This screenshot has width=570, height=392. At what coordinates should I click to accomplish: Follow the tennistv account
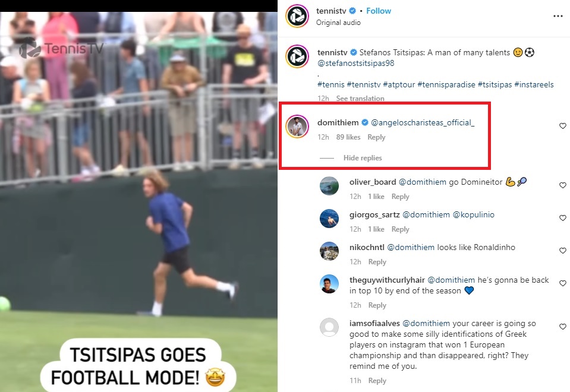pos(379,11)
